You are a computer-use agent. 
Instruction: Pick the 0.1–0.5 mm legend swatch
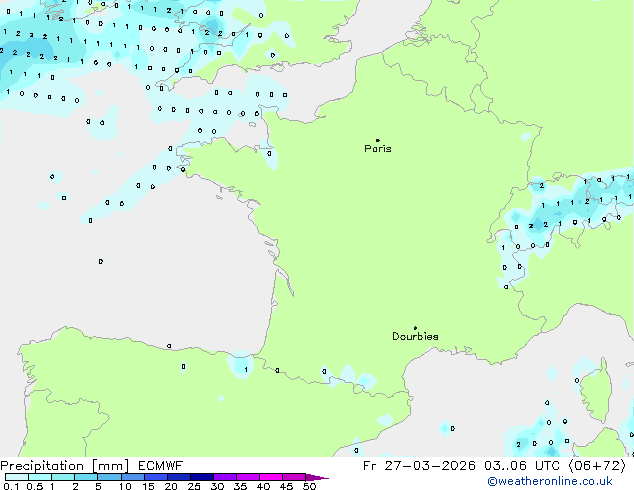(17, 477)
